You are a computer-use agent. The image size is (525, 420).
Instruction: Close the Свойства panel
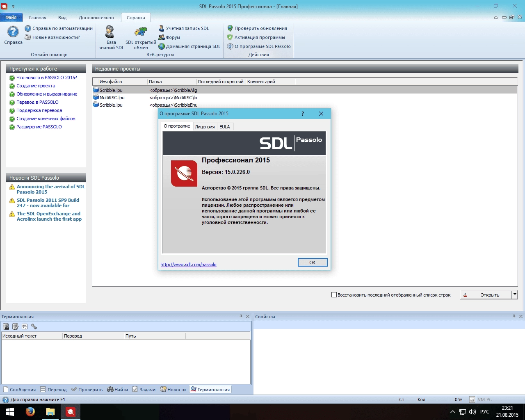pos(521,316)
